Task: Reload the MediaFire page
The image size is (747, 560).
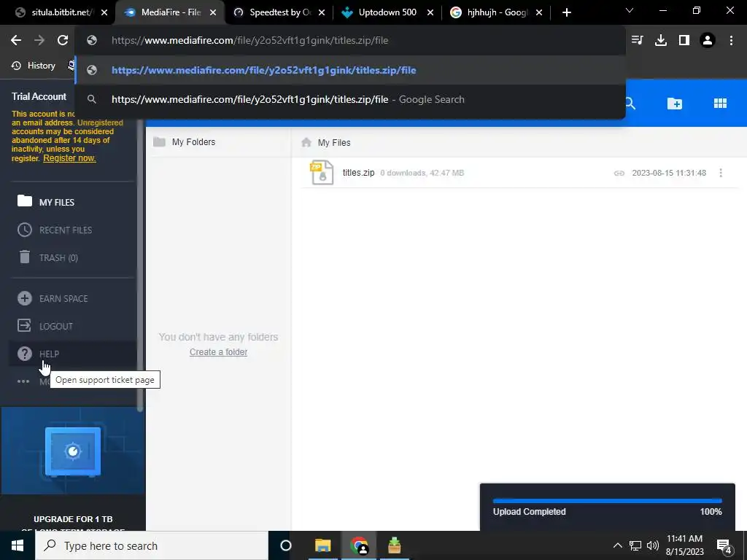Action: pos(63,41)
